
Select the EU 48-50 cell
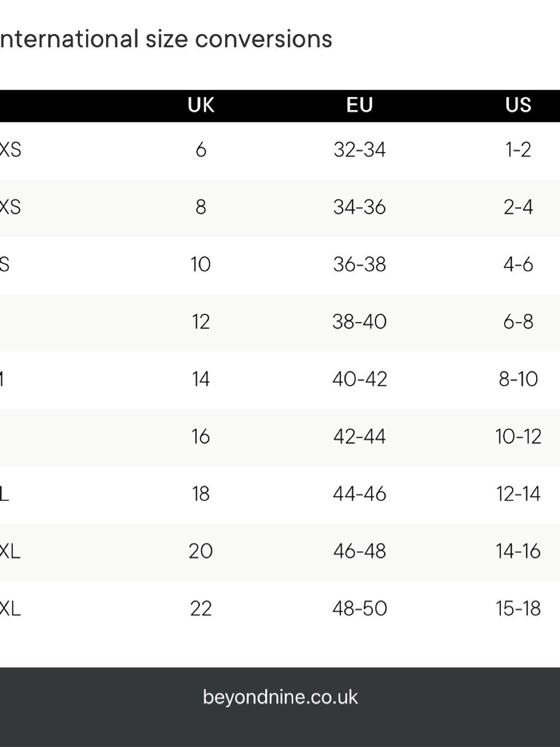[359, 608]
